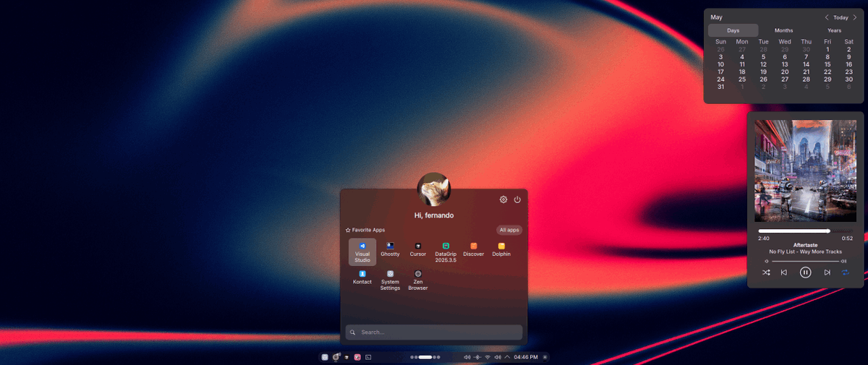Toggle shuffle in the media player
Image resolution: width=868 pixels, height=365 pixels.
pyautogui.click(x=766, y=272)
